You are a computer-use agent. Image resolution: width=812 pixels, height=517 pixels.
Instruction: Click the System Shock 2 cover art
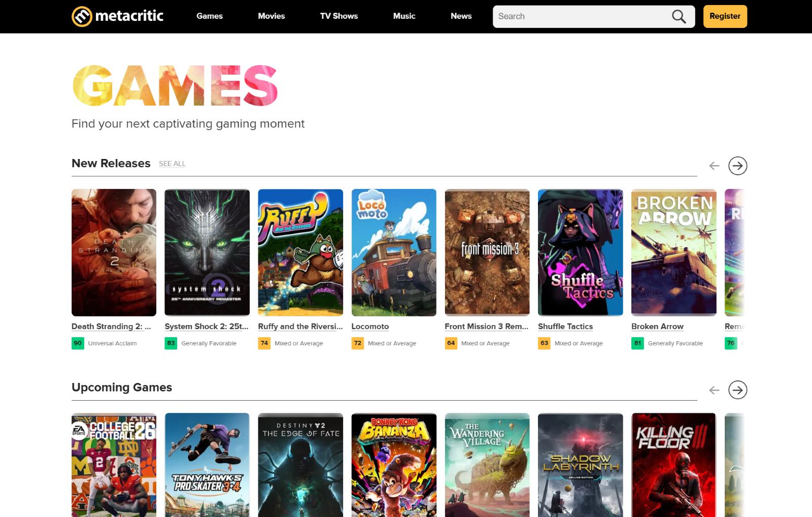point(207,252)
